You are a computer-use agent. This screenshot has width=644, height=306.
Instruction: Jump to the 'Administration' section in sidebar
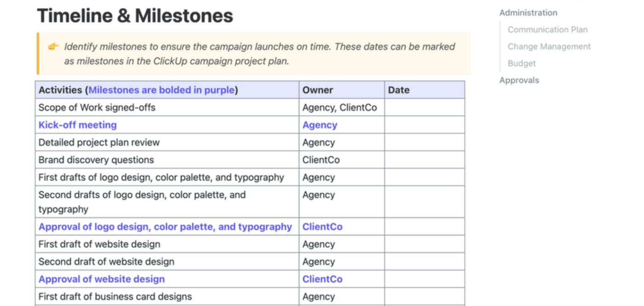pos(528,12)
